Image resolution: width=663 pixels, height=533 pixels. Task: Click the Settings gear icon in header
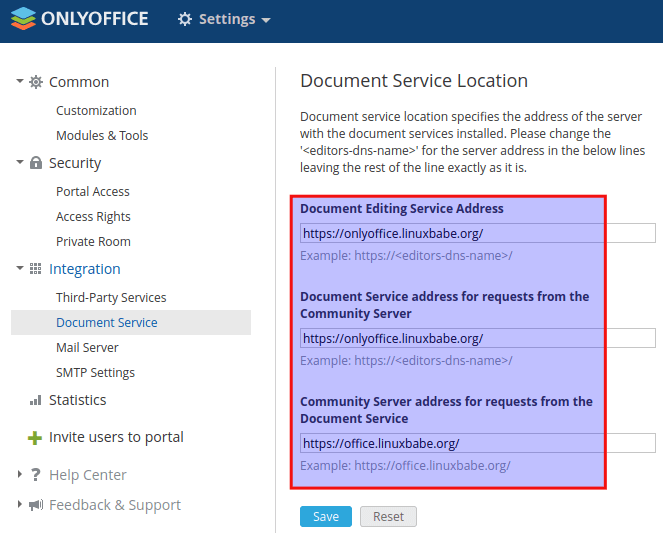[x=184, y=20]
